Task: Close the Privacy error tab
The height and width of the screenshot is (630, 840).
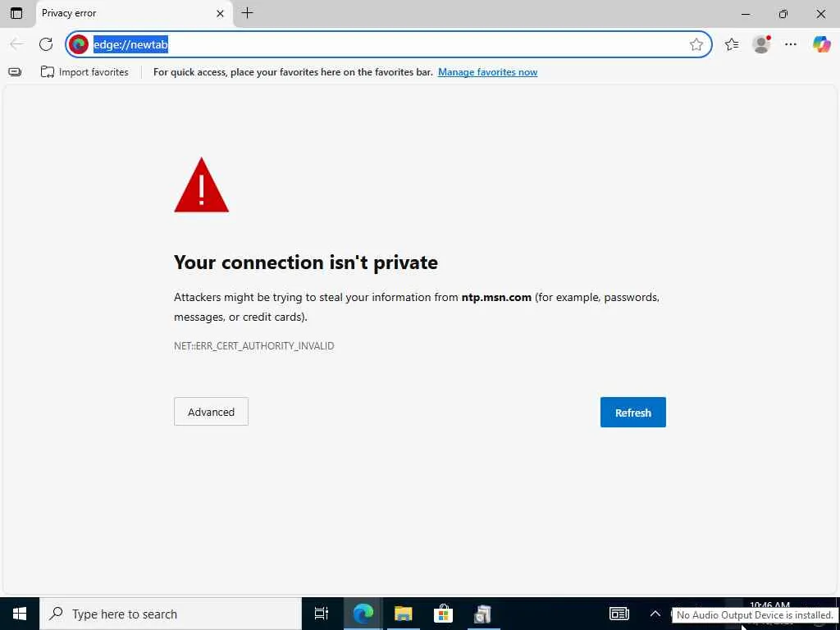Action: click(x=220, y=13)
